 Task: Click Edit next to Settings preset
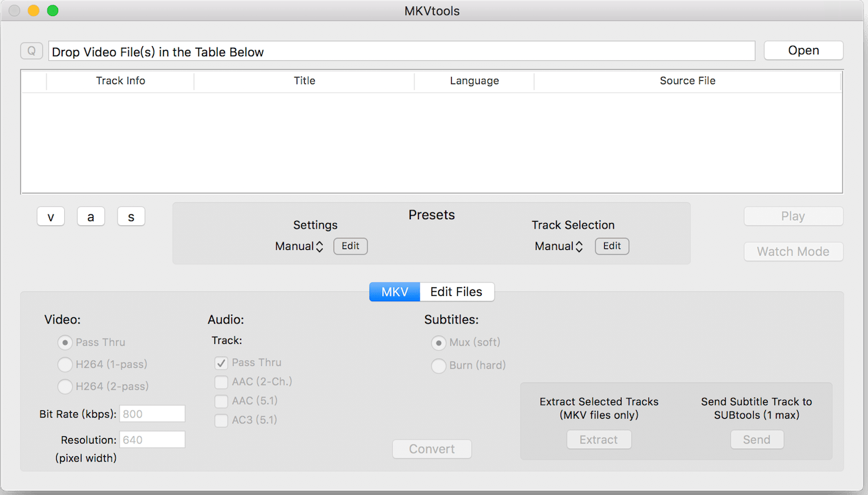pyautogui.click(x=351, y=246)
